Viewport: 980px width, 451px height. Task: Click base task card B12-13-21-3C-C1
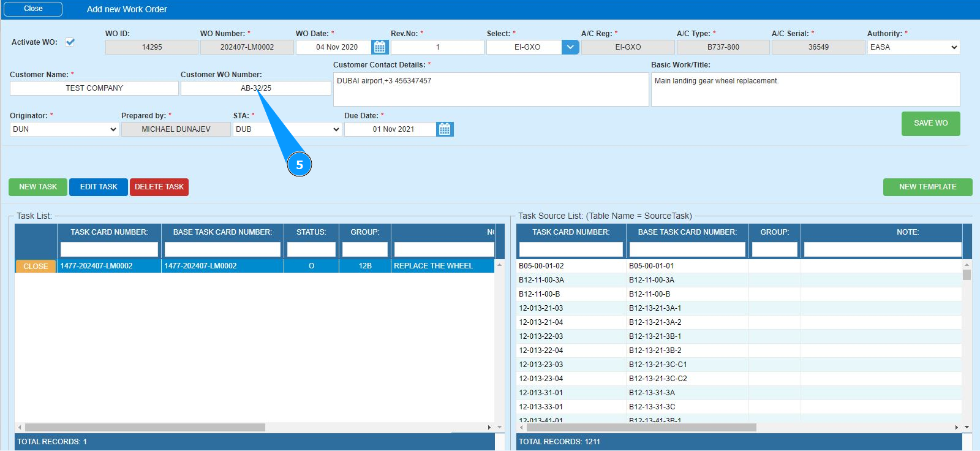[658, 365]
